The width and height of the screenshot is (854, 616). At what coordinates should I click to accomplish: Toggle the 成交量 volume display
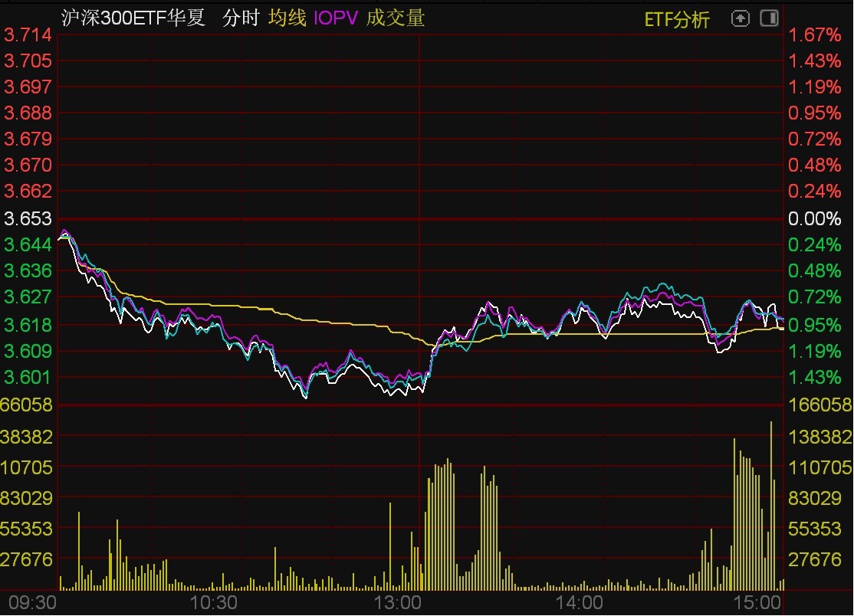pyautogui.click(x=396, y=18)
